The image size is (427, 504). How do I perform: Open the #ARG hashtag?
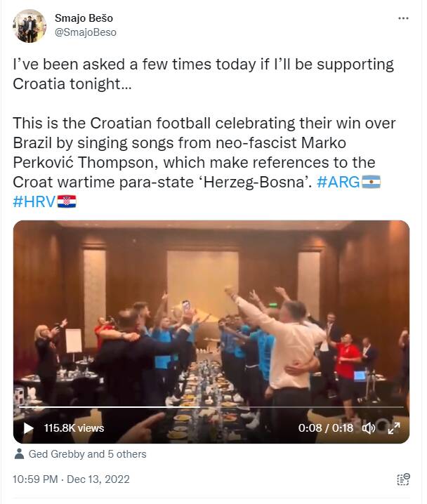pos(338,183)
